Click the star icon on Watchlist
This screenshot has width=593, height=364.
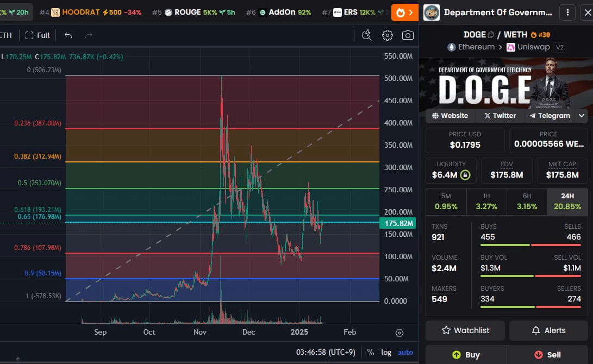click(446, 330)
